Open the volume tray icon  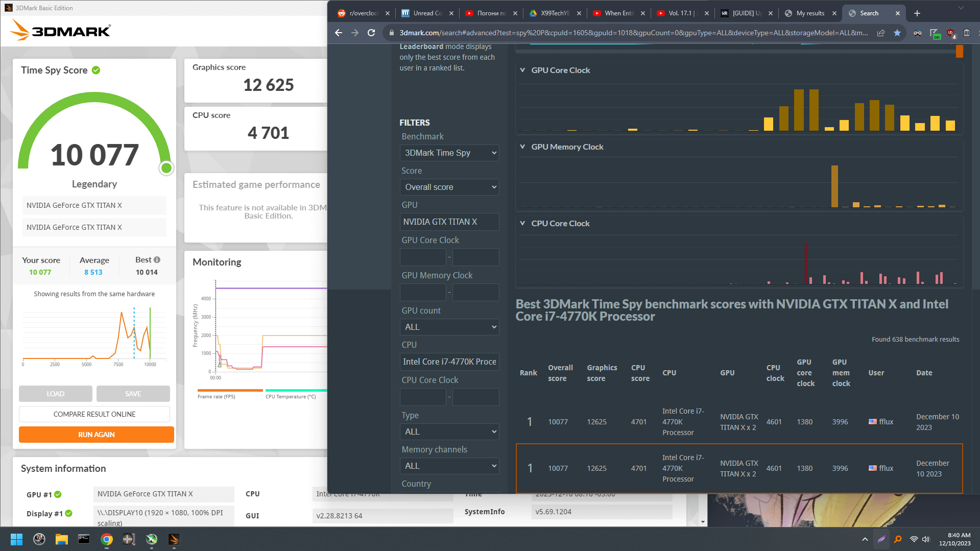point(926,539)
